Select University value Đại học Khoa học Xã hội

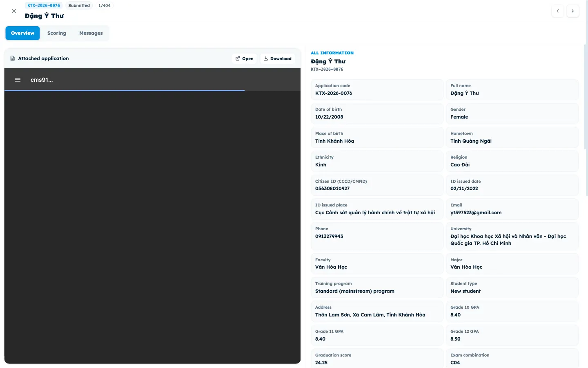point(508,240)
